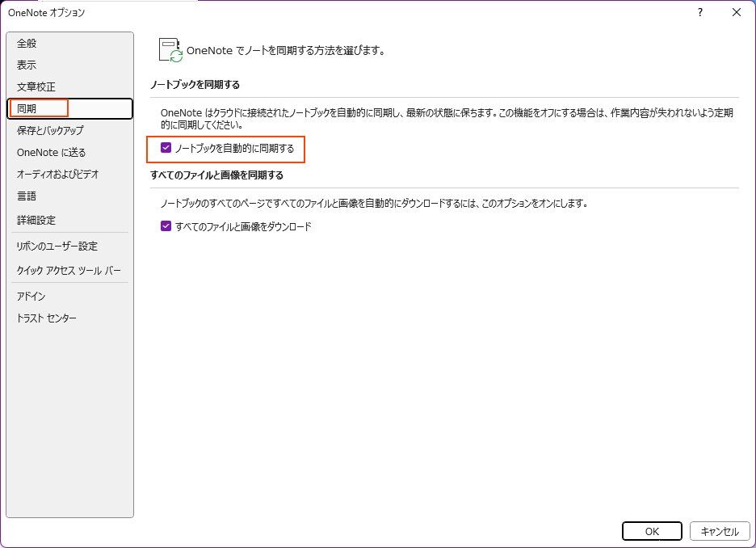Click the sync description paragraph starting OneNote はクラウドに
Viewport: 756px width, 548px height.
pos(447,119)
